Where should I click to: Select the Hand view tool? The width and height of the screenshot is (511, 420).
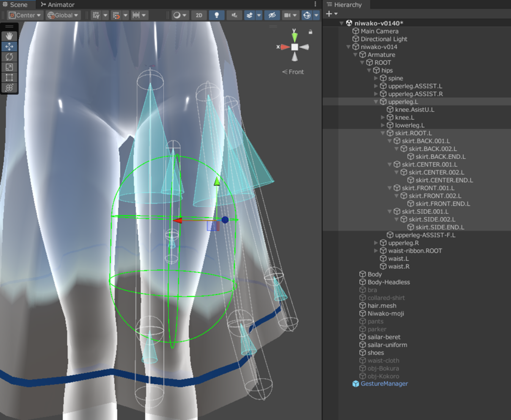click(x=9, y=36)
